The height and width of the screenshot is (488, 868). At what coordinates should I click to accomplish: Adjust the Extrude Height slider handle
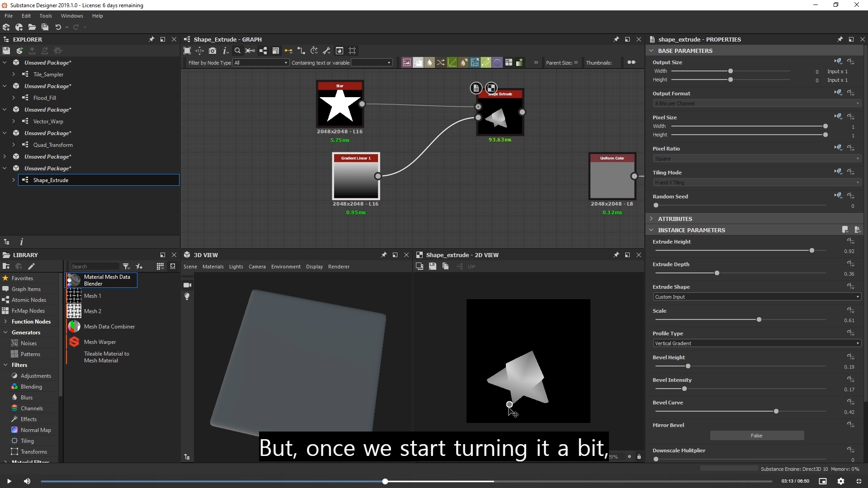811,250
